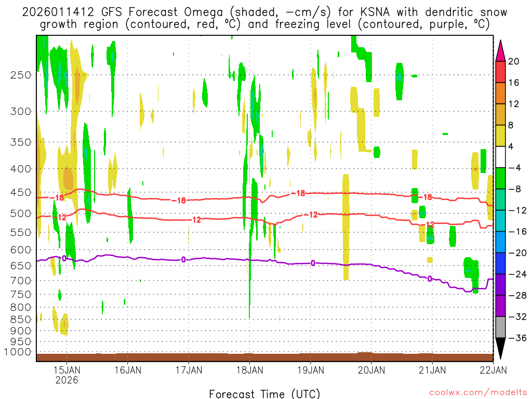
Task: Click the color bar value label -16
Action: [x=517, y=232]
